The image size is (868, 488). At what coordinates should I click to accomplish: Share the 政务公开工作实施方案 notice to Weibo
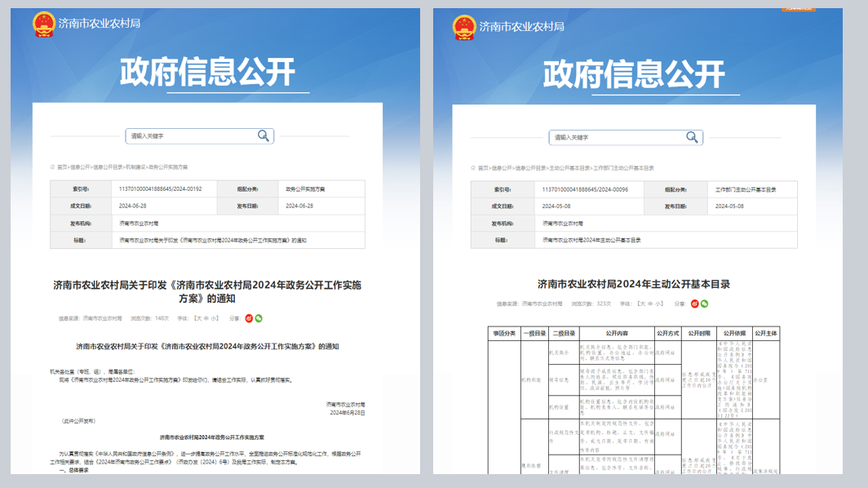(249, 318)
